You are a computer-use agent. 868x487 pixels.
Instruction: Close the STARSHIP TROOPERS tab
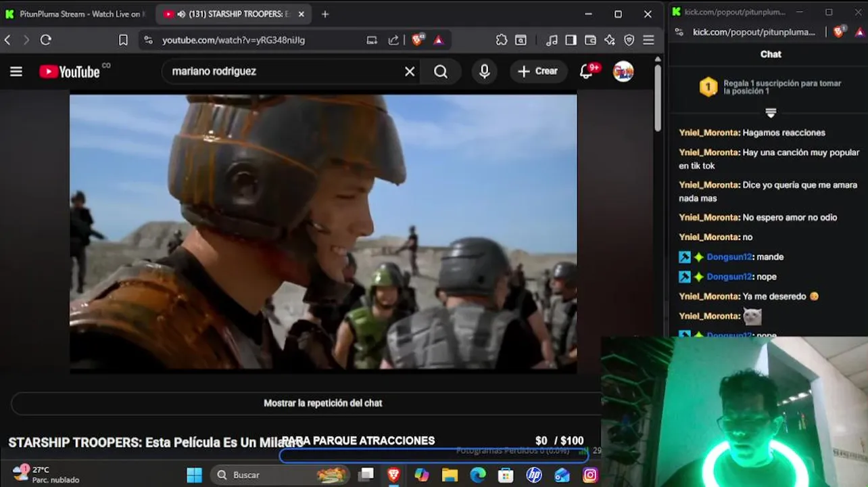[x=302, y=14]
